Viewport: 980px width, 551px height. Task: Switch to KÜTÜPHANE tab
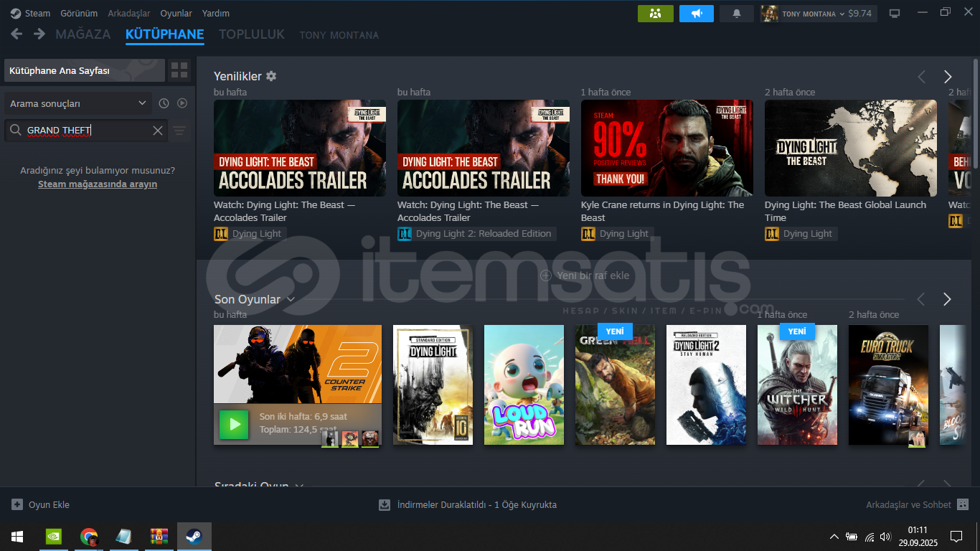[165, 34]
